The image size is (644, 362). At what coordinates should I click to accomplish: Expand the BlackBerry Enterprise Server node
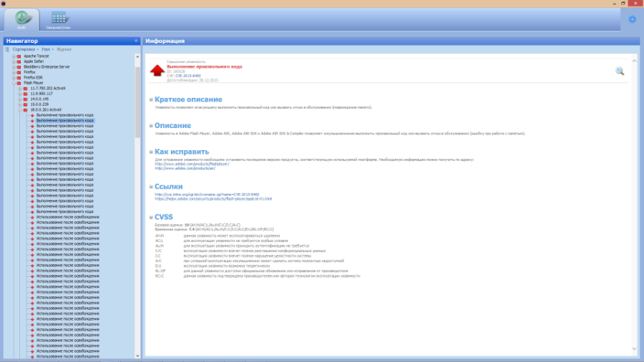point(14,67)
